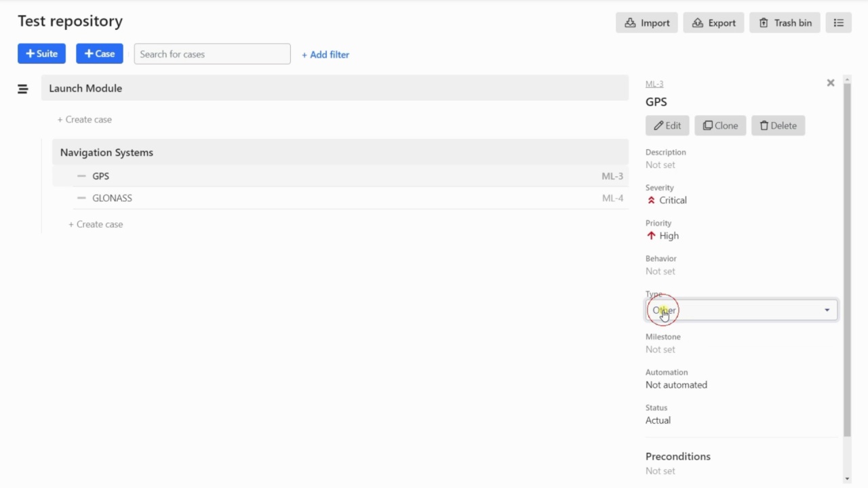Clone the GPS test case
868x488 pixels.
click(720, 125)
